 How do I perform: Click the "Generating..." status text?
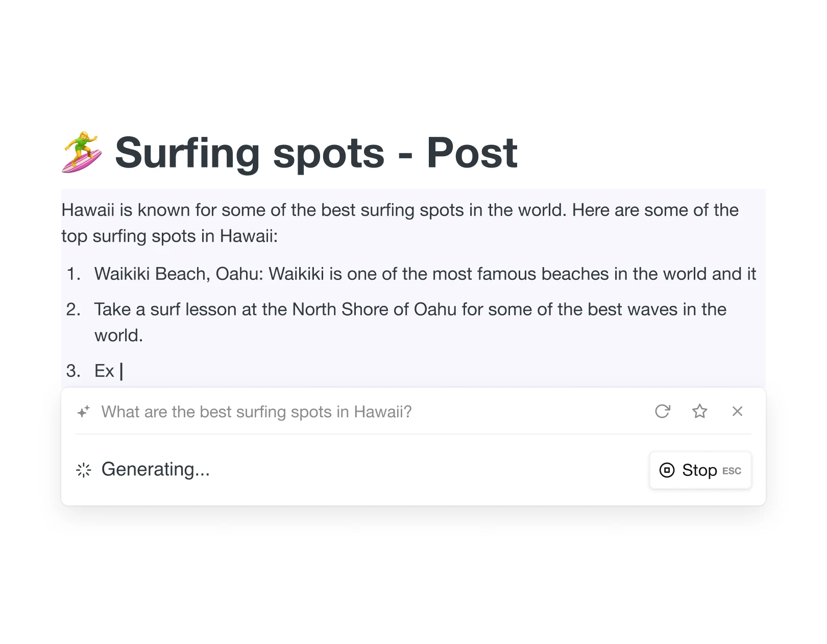tap(156, 469)
